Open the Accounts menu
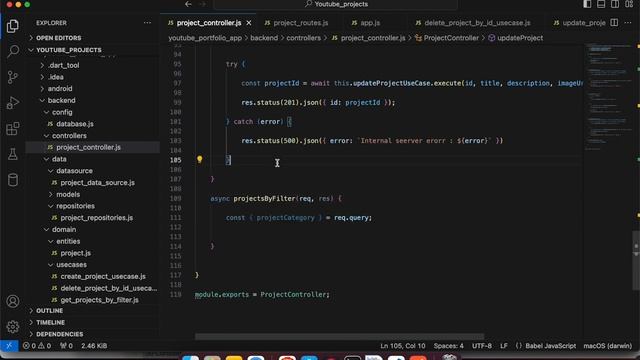640x360 pixels. (x=13, y=301)
